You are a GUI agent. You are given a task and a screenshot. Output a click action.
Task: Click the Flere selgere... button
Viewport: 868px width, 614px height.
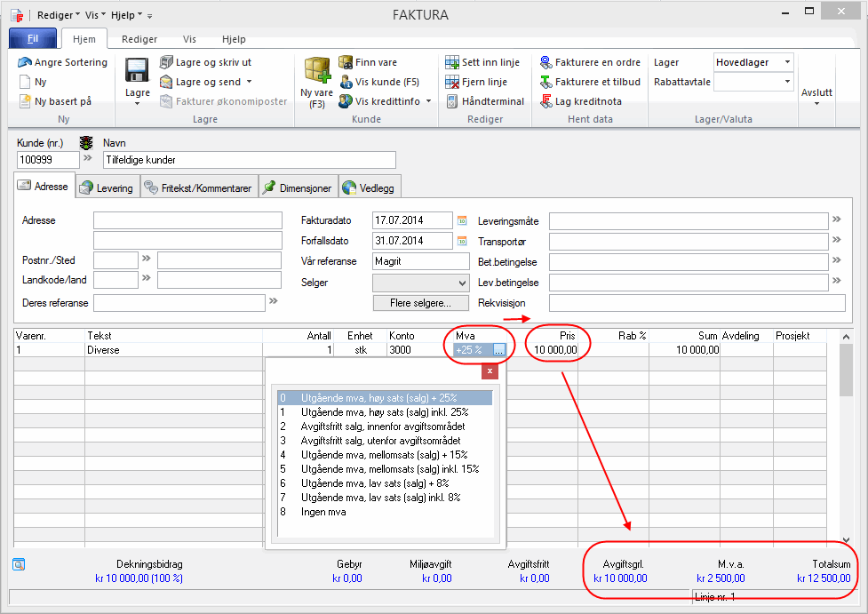pos(420,303)
